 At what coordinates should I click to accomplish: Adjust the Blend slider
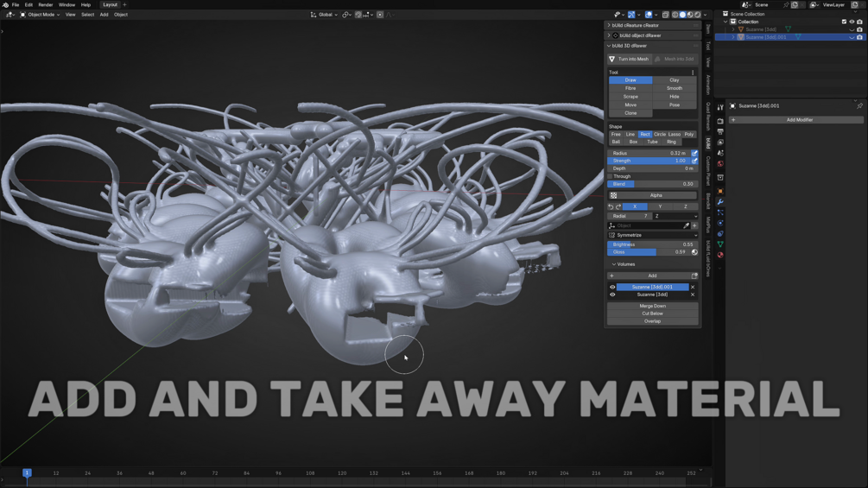coord(653,184)
